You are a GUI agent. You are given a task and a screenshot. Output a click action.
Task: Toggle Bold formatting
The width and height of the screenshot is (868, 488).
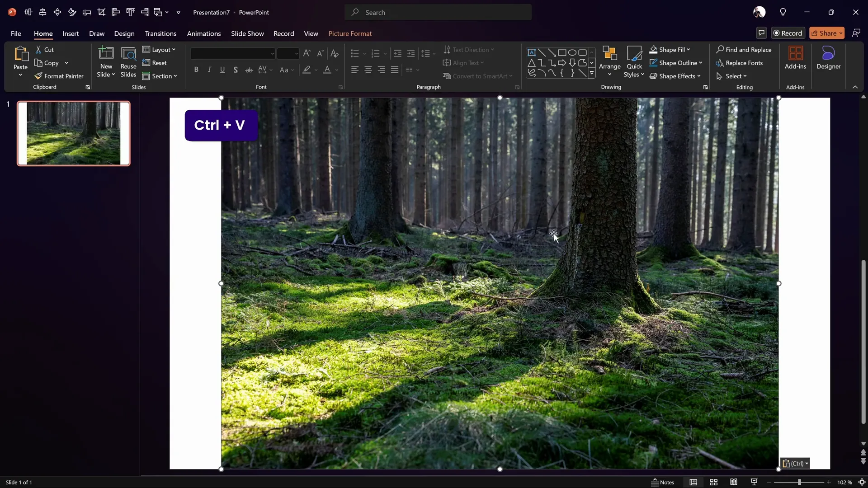point(196,70)
